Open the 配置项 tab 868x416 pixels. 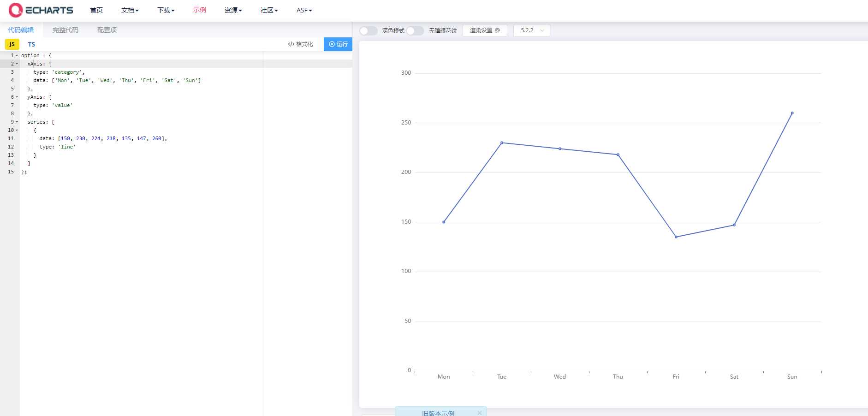[x=107, y=30]
